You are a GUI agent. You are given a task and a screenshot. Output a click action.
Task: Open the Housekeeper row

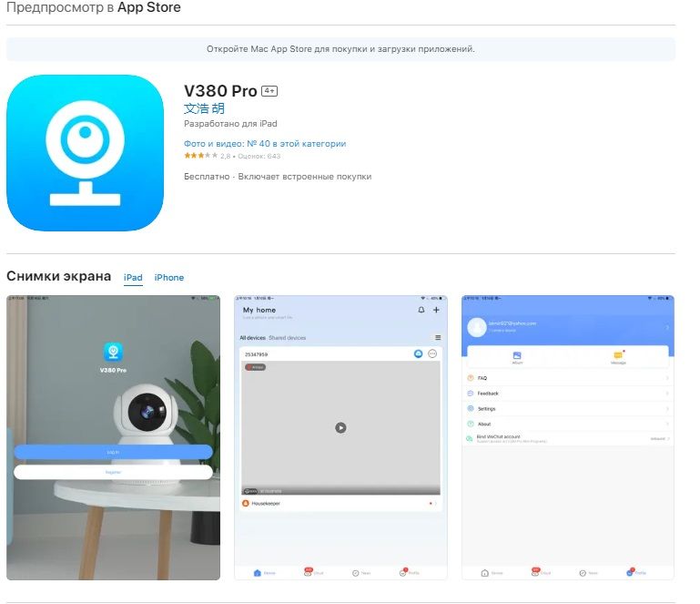[340, 504]
